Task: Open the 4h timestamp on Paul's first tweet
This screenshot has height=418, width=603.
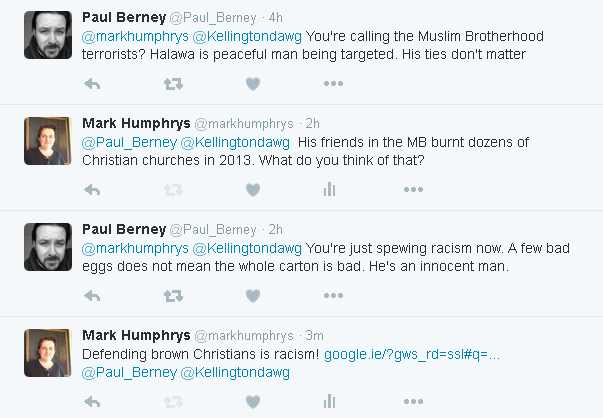Action: [x=276, y=18]
